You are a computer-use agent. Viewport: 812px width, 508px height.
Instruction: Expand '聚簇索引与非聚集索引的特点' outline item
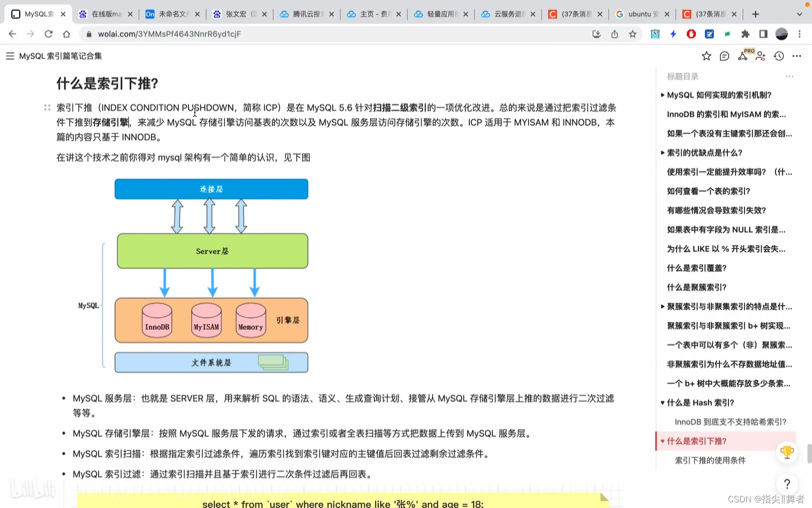[x=663, y=307]
